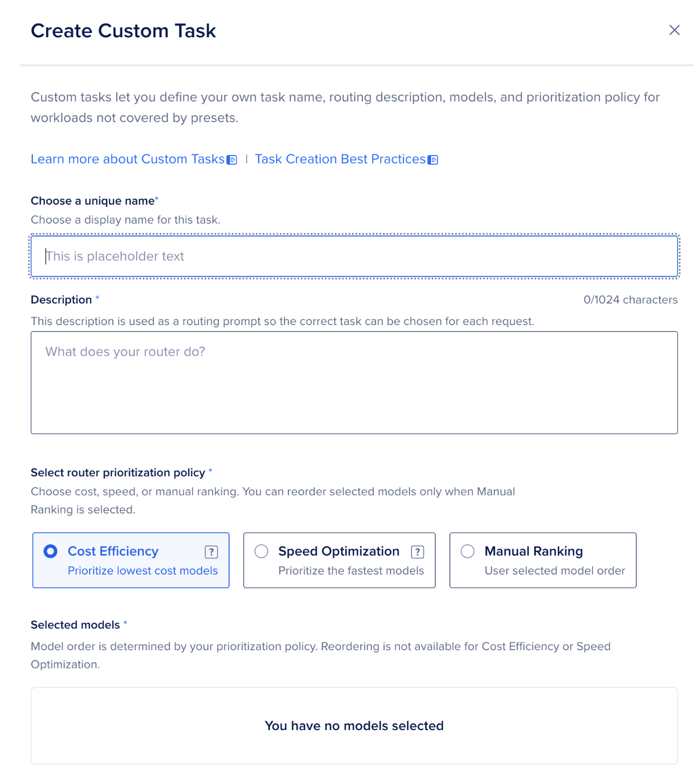700x783 pixels.
Task: Click the 0/1024 characters counter
Action: click(630, 300)
